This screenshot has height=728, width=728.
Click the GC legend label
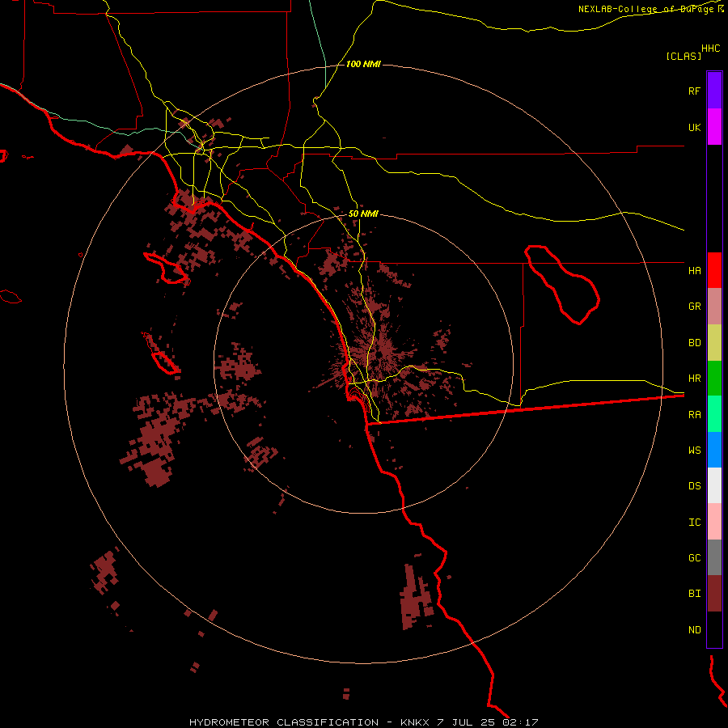694,558
